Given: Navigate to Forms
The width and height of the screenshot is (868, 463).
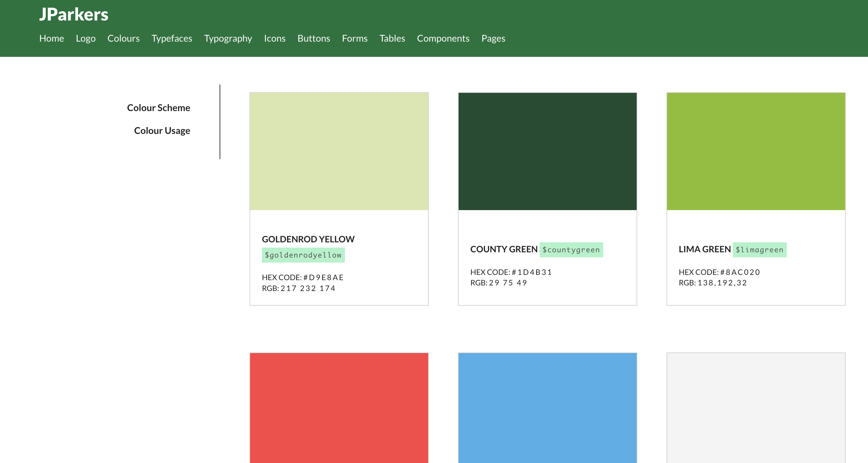Looking at the screenshot, I should click(355, 38).
